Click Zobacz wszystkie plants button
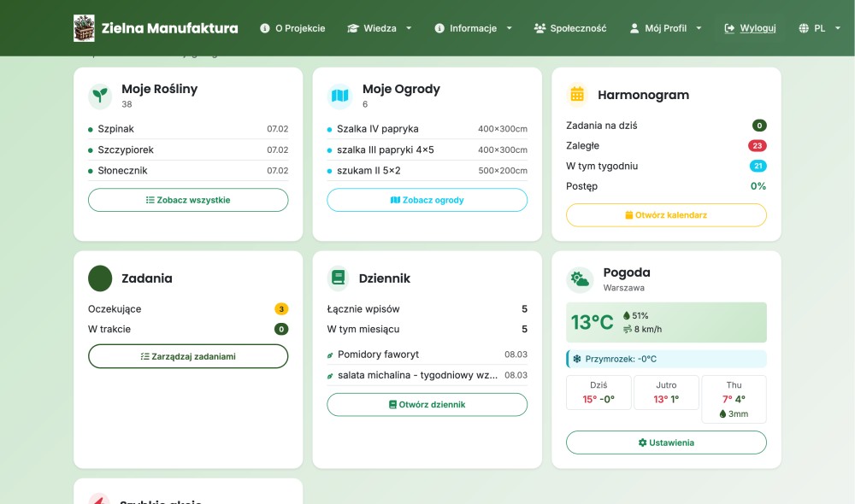The width and height of the screenshot is (855, 504). (x=188, y=200)
